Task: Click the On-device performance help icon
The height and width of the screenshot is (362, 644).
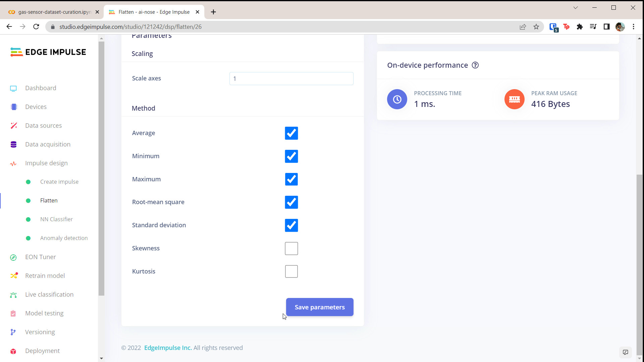Action: (476, 65)
